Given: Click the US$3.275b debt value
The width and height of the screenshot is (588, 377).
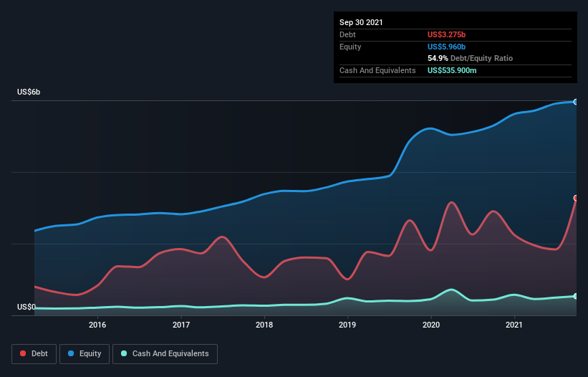Looking at the screenshot, I should coord(446,34).
